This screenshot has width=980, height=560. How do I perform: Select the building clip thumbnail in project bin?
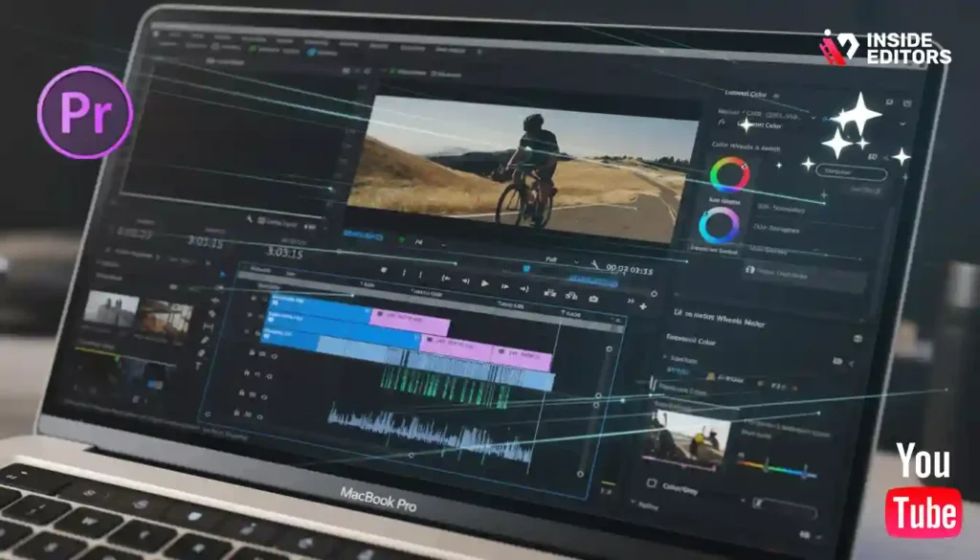click(111, 310)
